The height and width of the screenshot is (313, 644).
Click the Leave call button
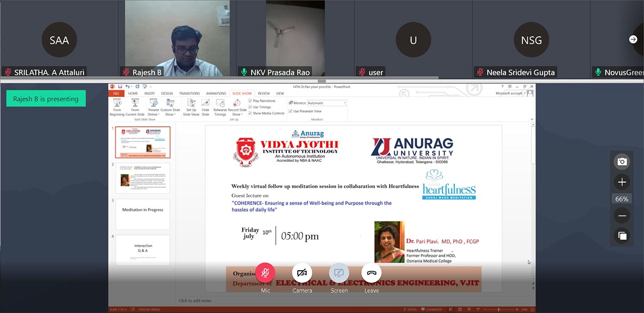(371, 273)
